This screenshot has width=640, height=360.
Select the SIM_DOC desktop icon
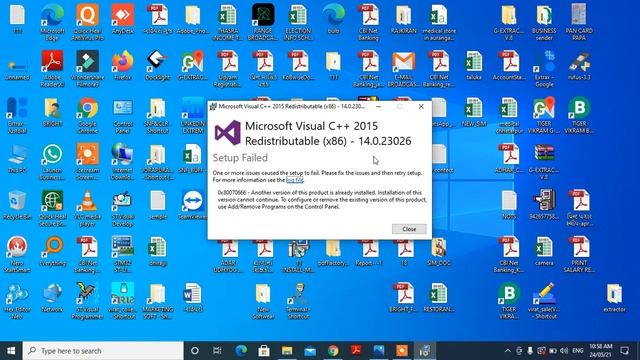[438, 251]
